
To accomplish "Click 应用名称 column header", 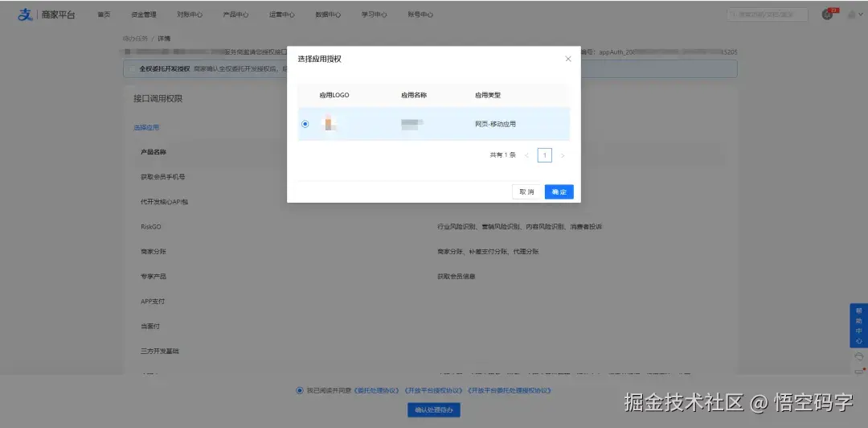I will click(414, 96).
